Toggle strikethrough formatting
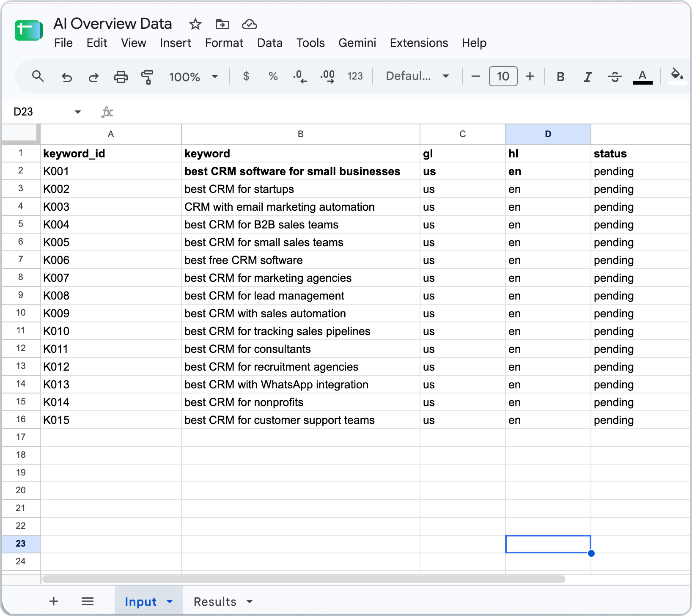The image size is (692, 616). click(x=615, y=77)
